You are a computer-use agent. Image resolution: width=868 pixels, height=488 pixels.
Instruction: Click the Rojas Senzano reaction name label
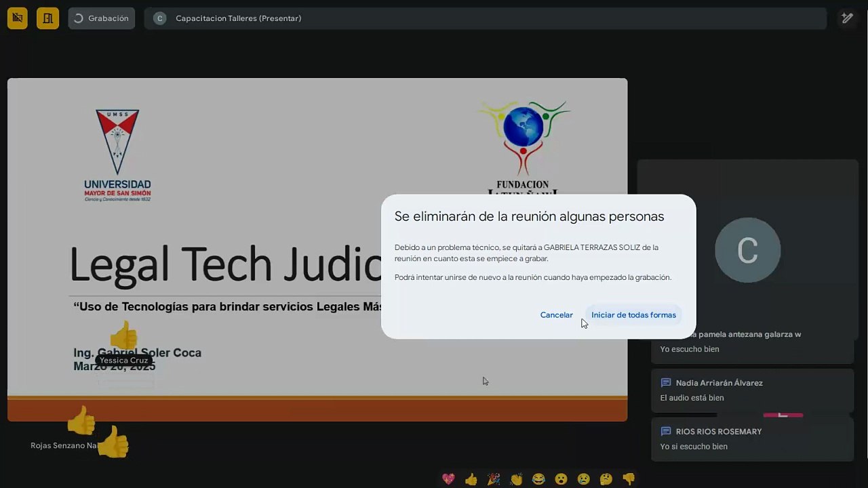point(64,446)
